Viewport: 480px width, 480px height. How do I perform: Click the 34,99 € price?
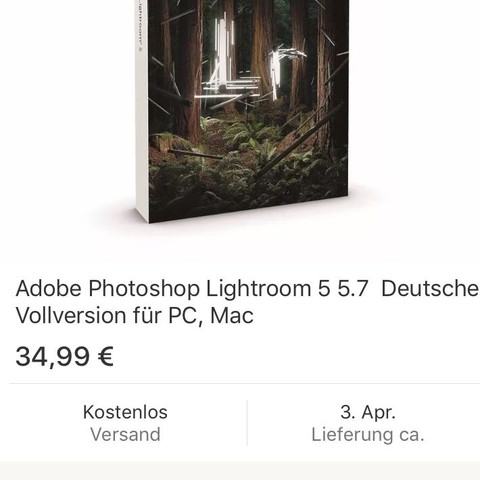65,357
